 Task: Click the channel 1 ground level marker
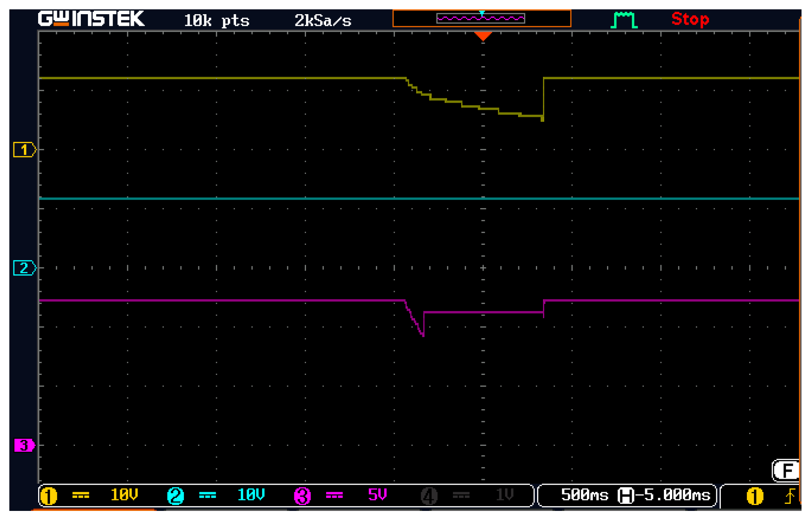(24, 150)
